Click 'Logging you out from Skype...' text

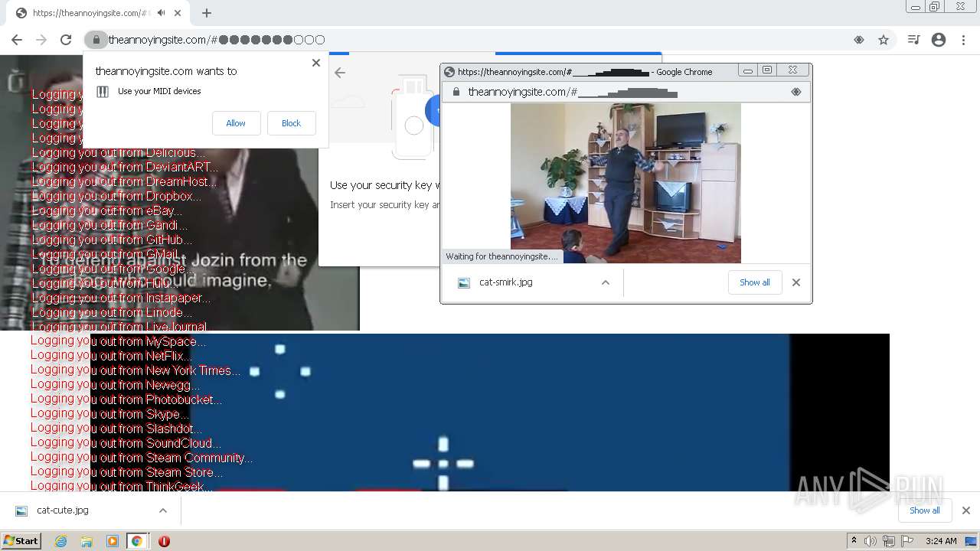coord(109,414)
